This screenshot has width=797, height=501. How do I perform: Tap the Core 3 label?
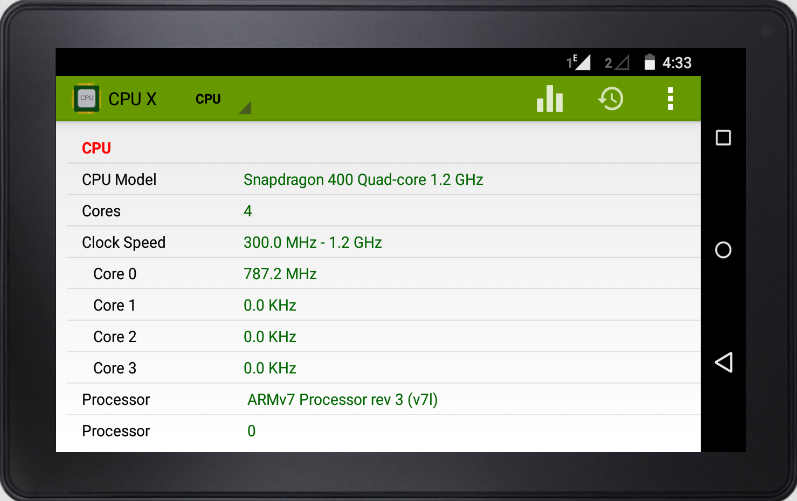click(x=115, y=368)
